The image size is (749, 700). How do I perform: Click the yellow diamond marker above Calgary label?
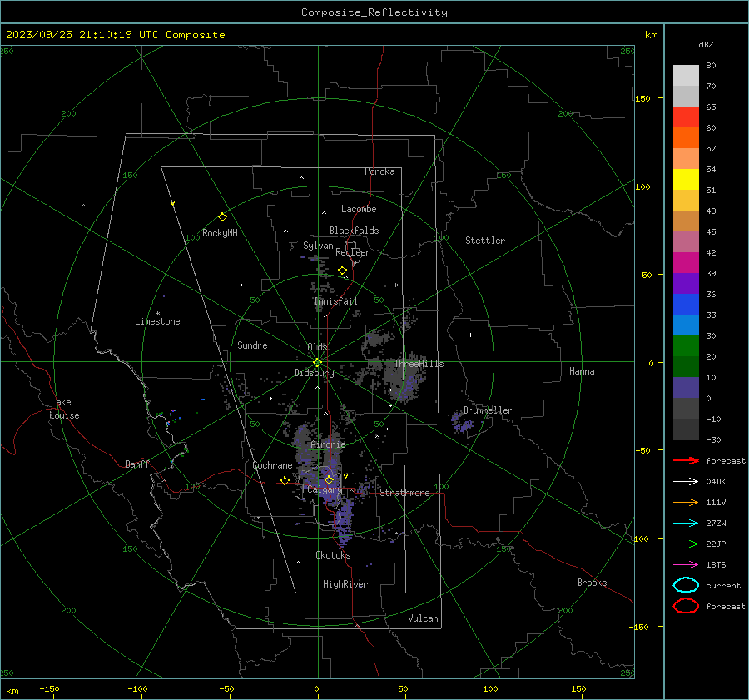(329, 479)
